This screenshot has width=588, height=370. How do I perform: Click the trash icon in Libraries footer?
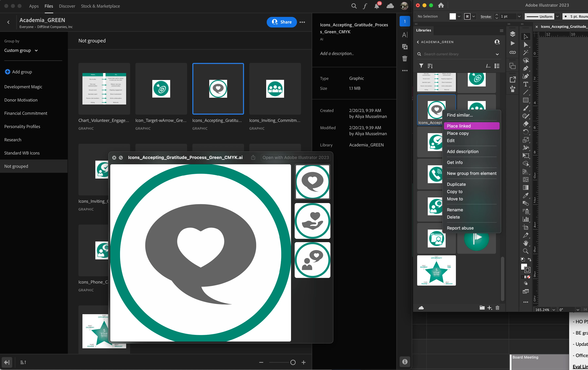click(497, 308)
